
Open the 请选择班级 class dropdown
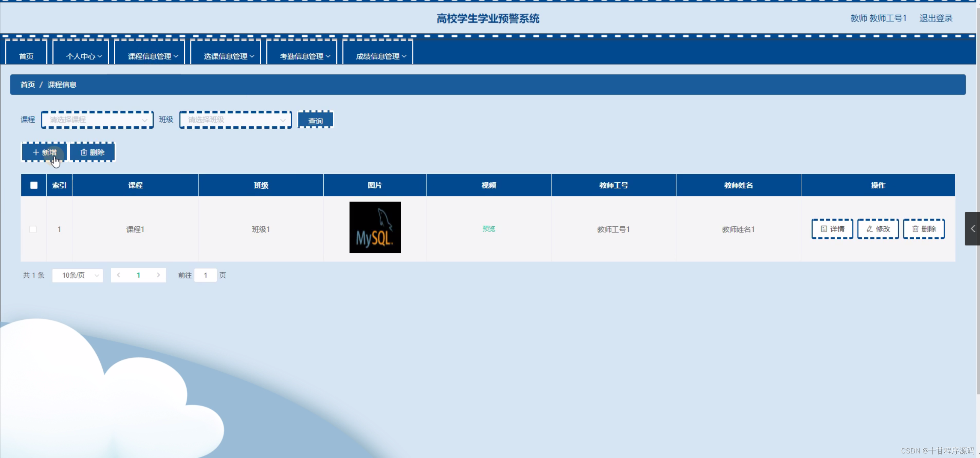coord(236,120)
